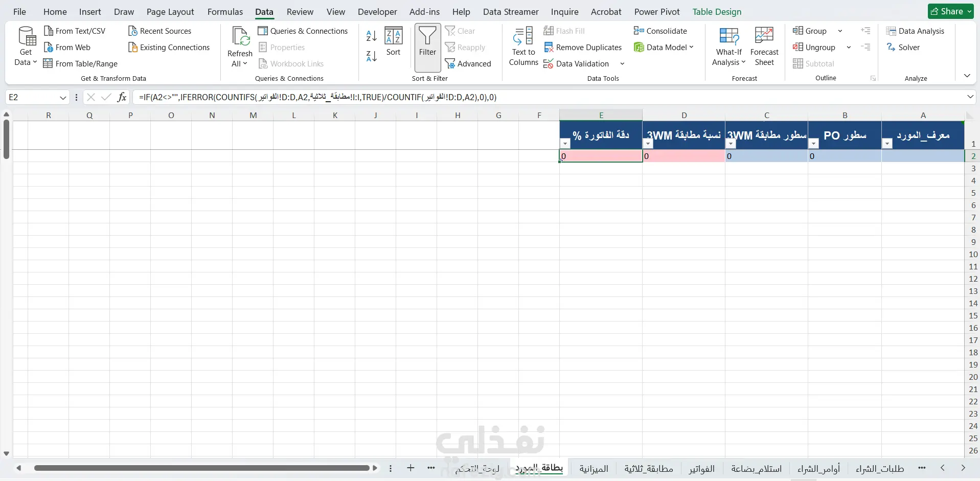
Task: Open filter dropdown for column C header
Action: pyautogui.click(x=731, y=144)
